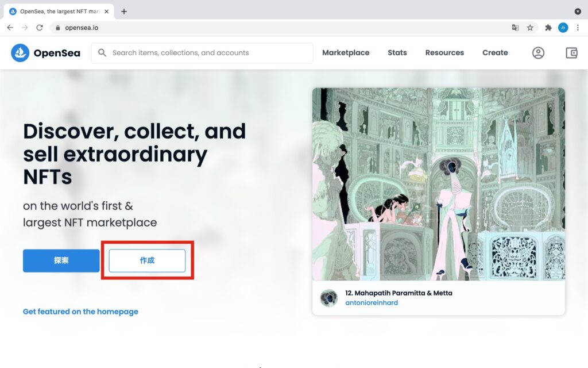Click the blue 探索 button
This screenshot has width=588, height=368.
pyautogui.click(x=61, y=260)
